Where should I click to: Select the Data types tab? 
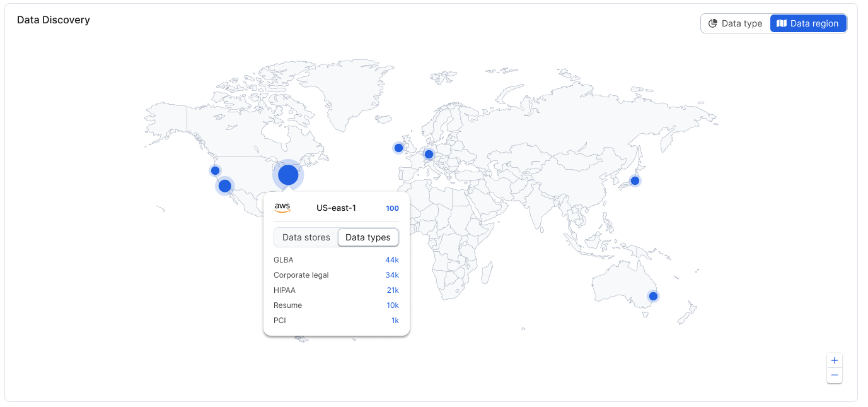368,237
